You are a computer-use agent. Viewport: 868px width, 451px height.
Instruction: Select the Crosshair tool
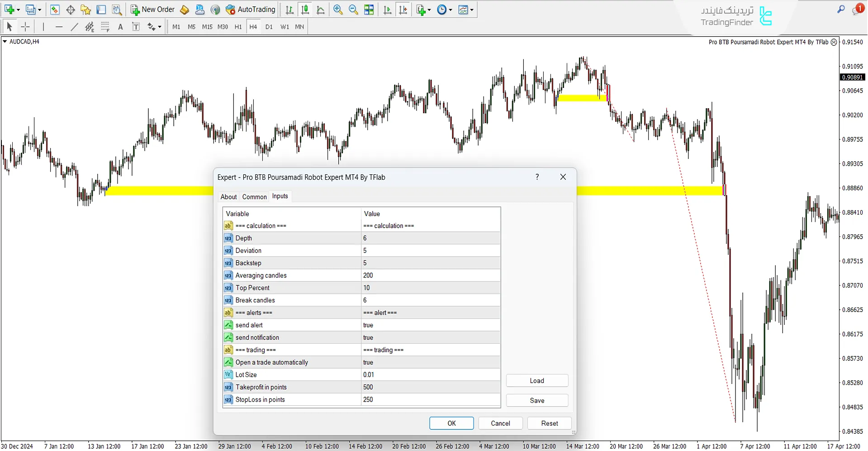pos(25,27)
